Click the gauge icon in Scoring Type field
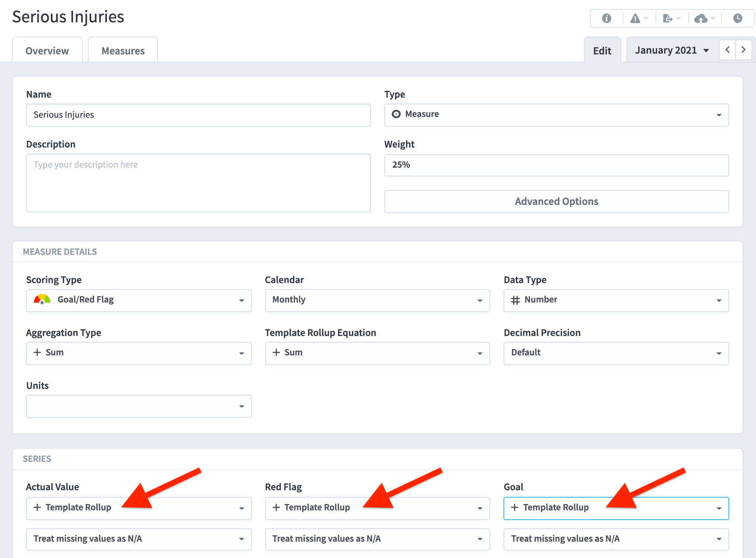Screen dimensions: 756x558 [x=42, y=299]
